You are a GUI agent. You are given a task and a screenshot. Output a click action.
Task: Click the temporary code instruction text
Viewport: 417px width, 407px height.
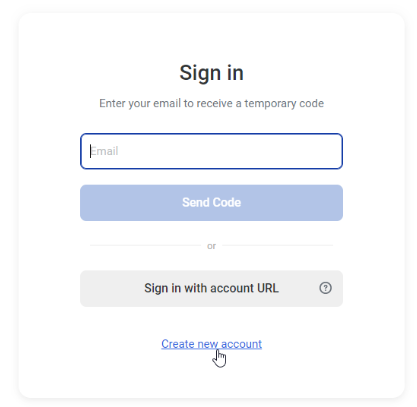coord(211,103)
